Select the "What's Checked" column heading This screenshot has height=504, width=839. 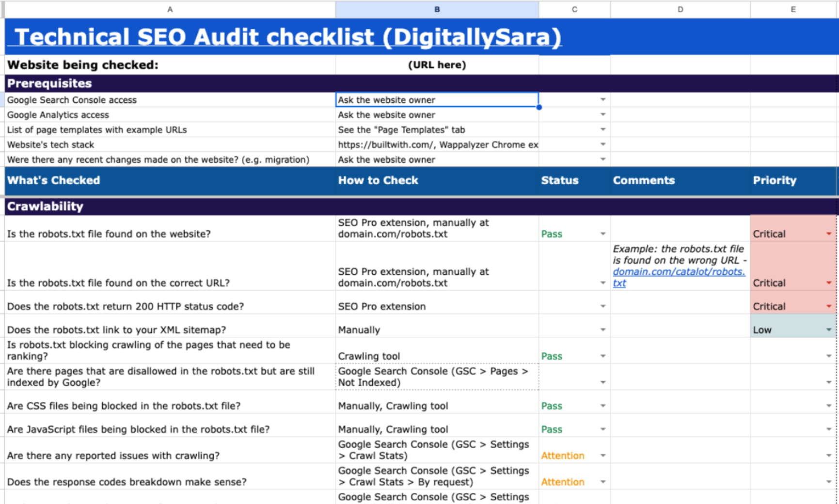[170, 181]
